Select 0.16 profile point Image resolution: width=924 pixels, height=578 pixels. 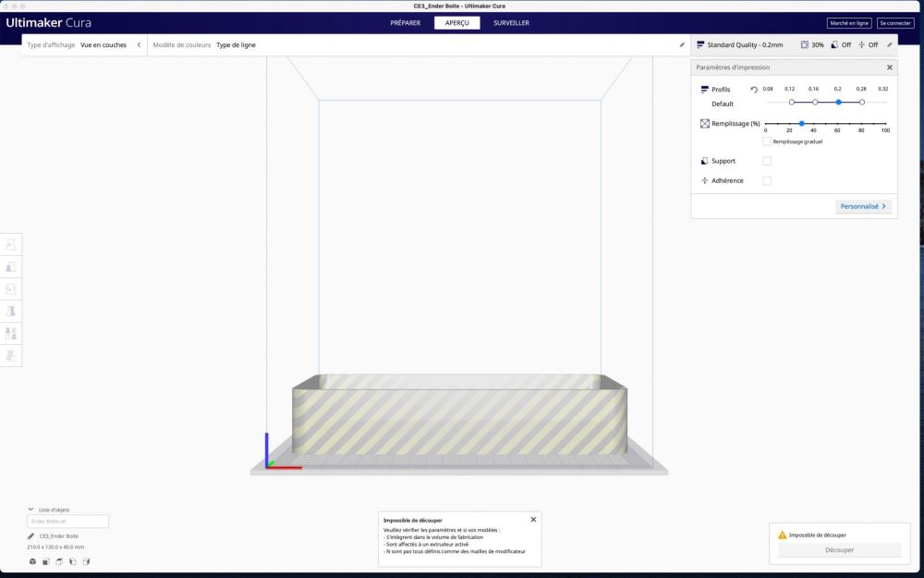click(x=815, y=102)
